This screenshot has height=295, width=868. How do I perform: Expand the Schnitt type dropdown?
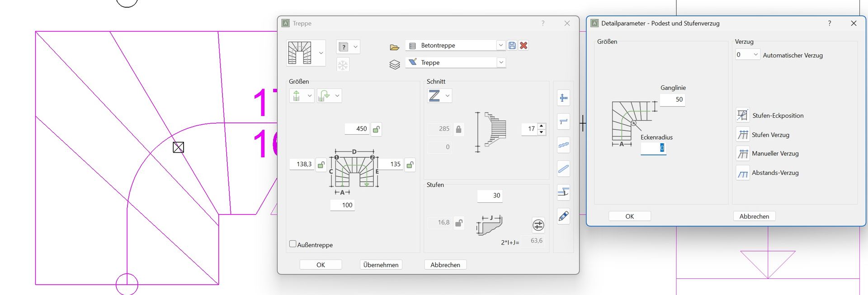click(x=447, y=96)
